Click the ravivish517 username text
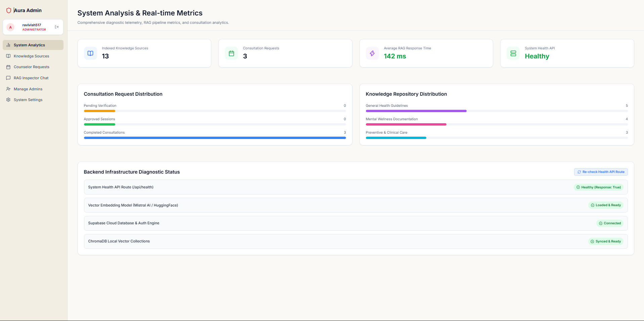The height and width of the screenshot is (321, 644). (32, 25)
